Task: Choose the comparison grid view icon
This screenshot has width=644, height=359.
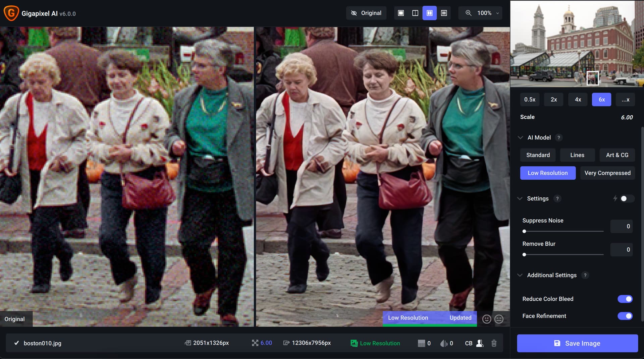Action: [444, 13]
